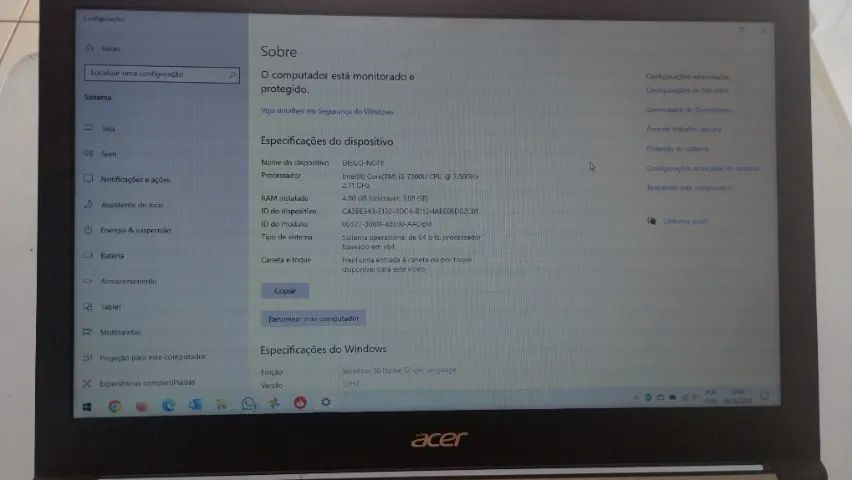Click the Sobre page title
852x480 pixels.
[x=279, y=52]
